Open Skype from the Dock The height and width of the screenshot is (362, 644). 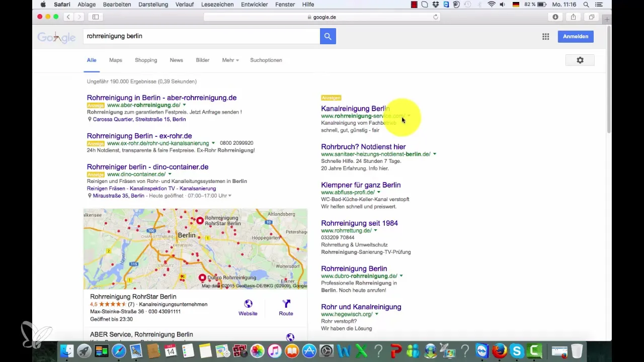pyautogui.click(x=517, y=351)
